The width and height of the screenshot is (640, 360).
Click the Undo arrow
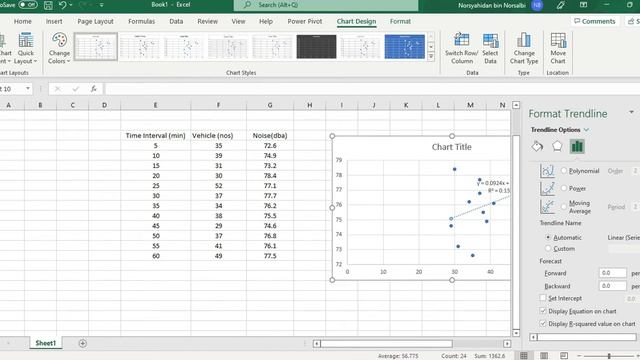[62, 5]
